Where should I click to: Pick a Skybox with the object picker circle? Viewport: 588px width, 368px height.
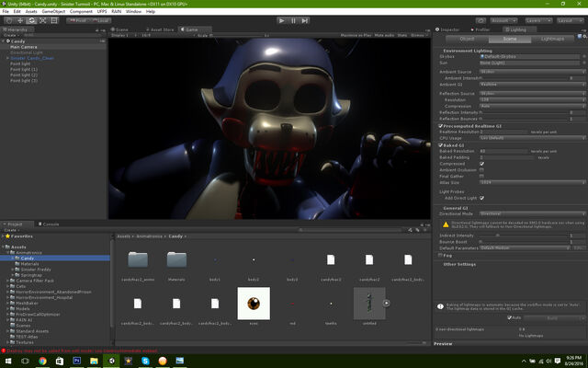[584, 56]
